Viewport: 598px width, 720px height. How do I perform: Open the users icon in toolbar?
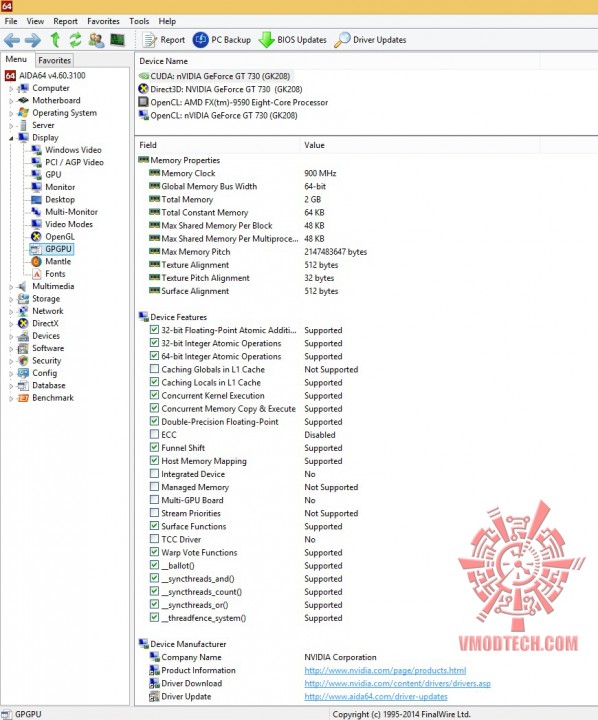pos(96,40)
